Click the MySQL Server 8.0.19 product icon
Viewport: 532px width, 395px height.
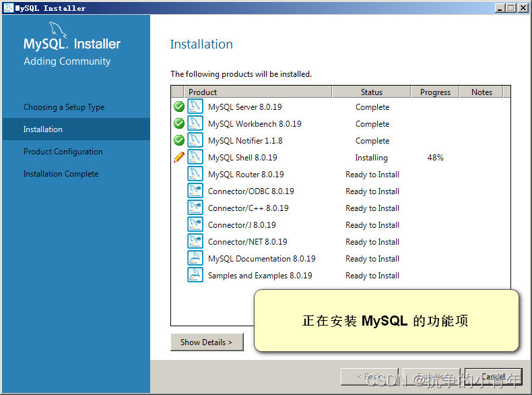[x=195, y=107]
